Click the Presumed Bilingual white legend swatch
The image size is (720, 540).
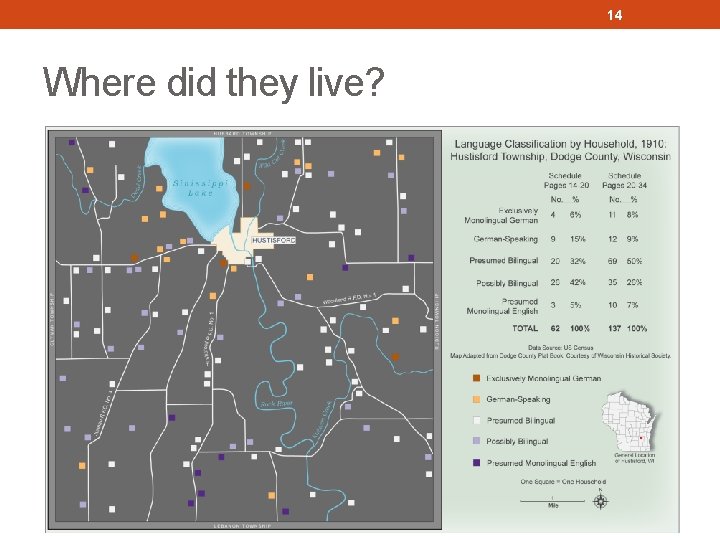point(476,420)
